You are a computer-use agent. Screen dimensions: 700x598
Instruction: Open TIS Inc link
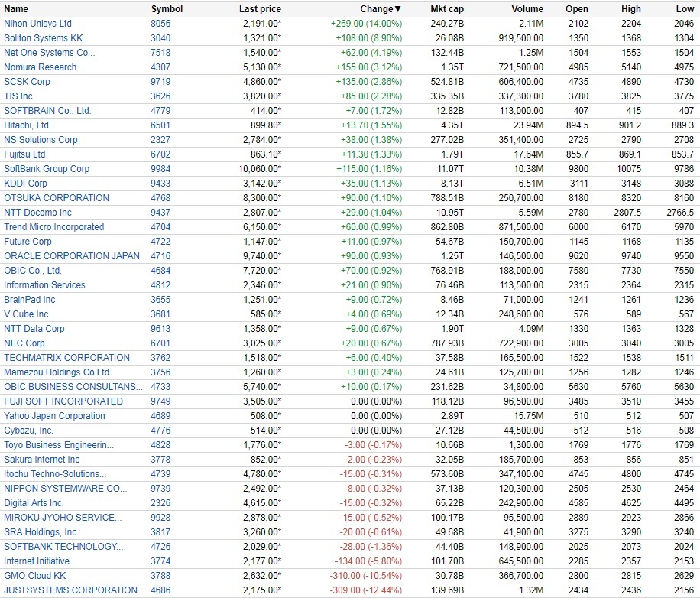[18, 96]
